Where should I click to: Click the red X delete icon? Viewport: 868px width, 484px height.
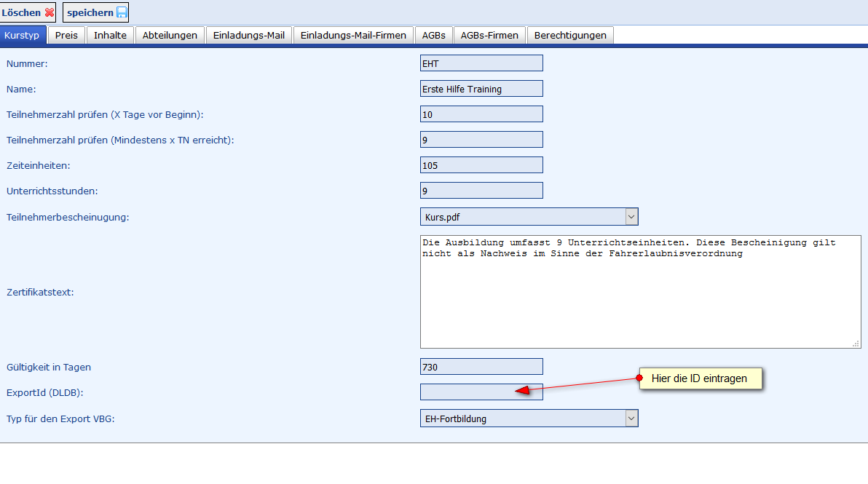[50, 12]
